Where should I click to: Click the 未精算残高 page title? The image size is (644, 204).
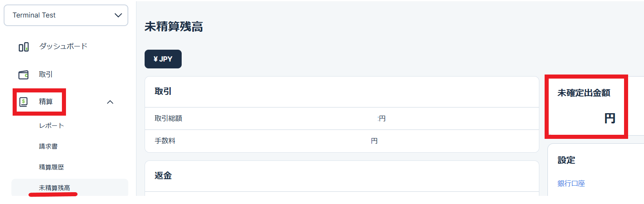pos(174,27)
